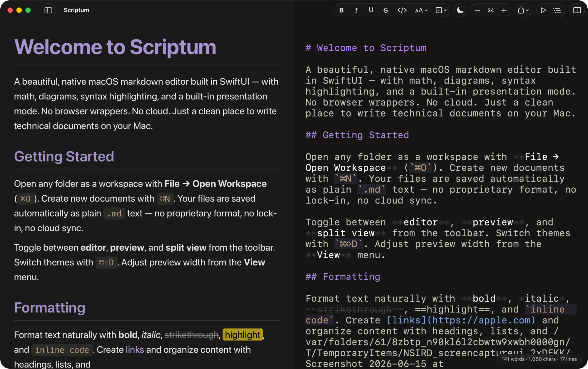Click the '.md' code badge in preview
This screenshot has height=369, width=588.
[114, 213]
